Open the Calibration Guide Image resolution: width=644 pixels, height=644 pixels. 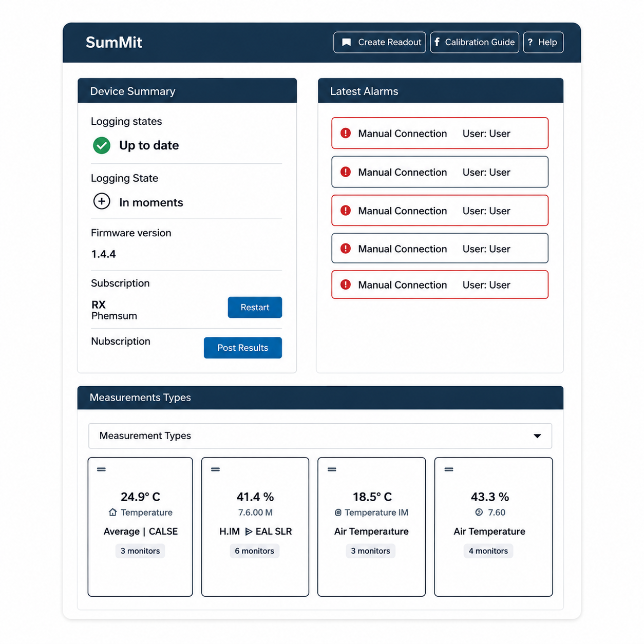point(475,42)
